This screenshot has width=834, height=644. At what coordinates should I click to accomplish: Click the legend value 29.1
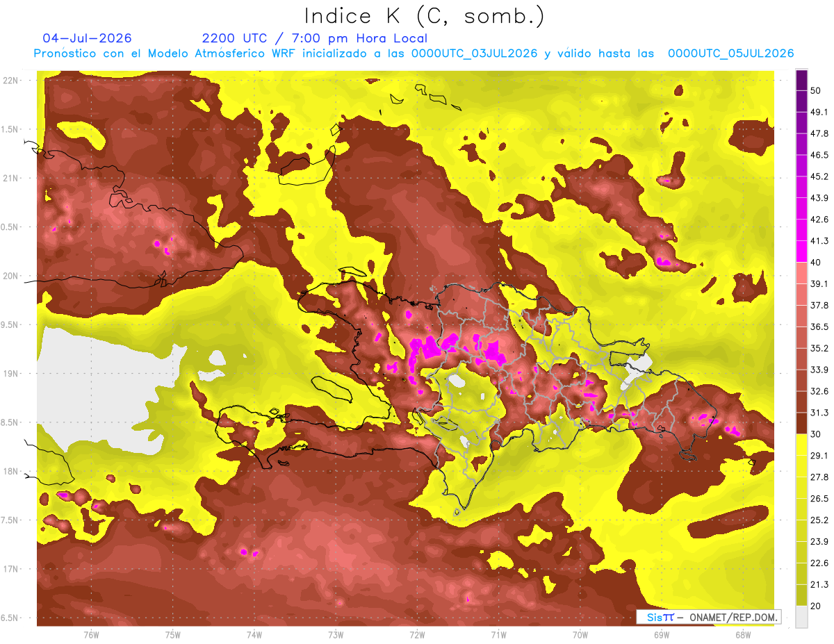[x=819, y=456]
